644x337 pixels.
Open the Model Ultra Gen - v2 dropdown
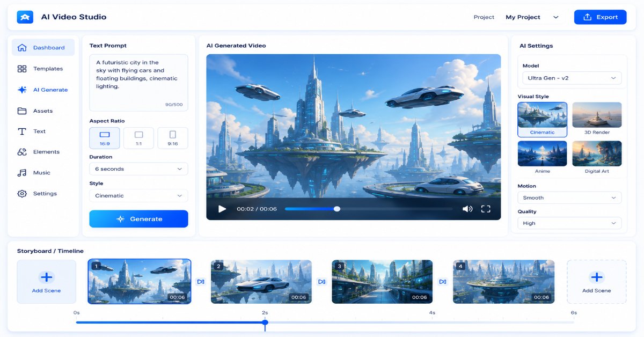[572, 78]
